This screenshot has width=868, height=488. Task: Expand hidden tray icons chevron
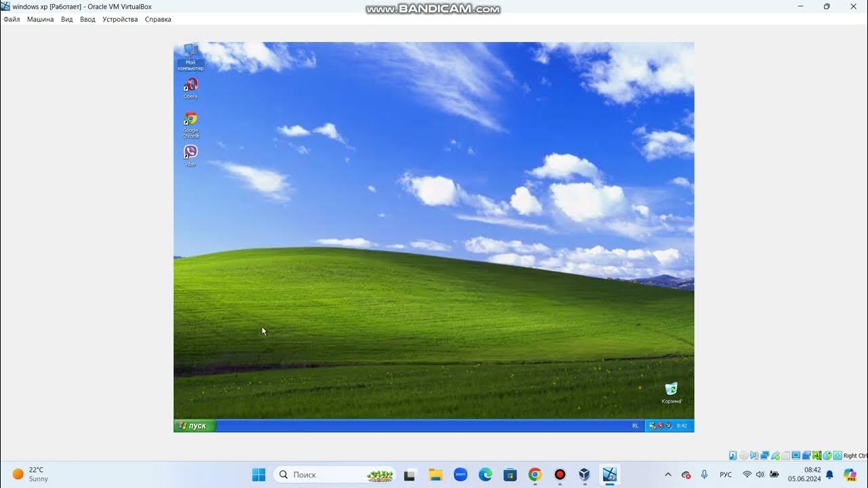668,474
